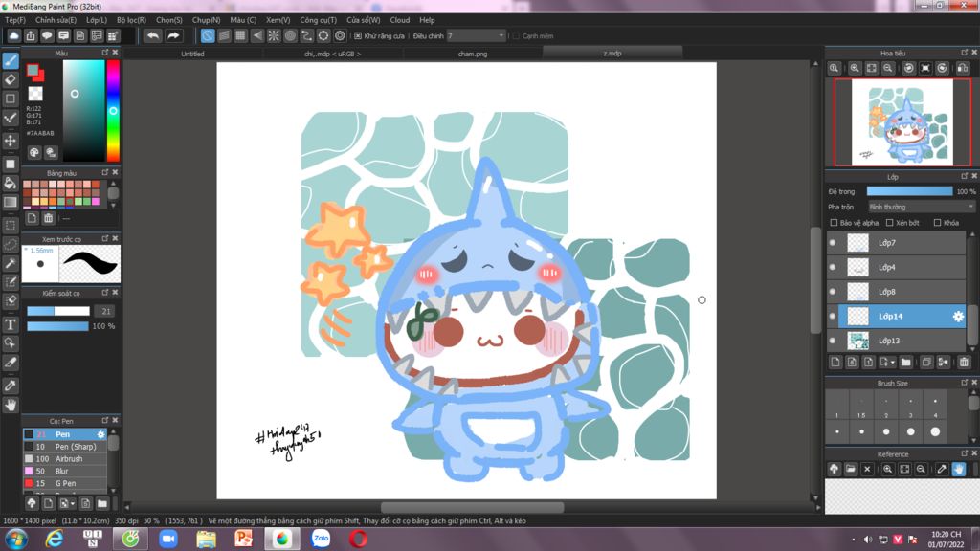
Task: Delete layer using trash icon in Layers panel
Action: pos(964,363)
